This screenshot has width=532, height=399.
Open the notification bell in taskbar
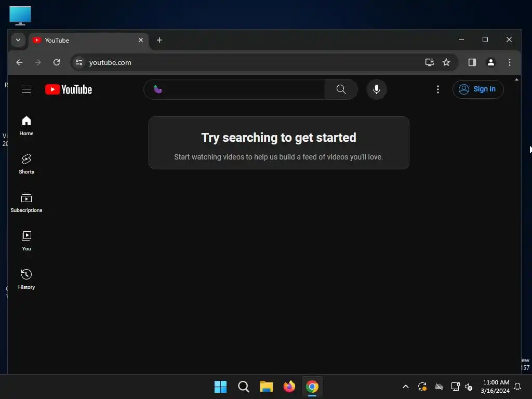point(517,387)
